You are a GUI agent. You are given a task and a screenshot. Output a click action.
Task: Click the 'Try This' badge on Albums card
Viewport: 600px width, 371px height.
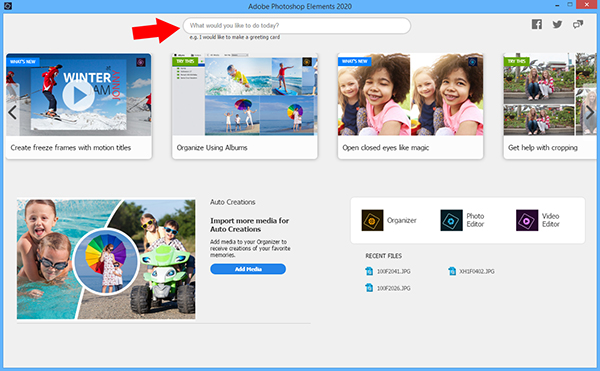(x=185, y=62)
